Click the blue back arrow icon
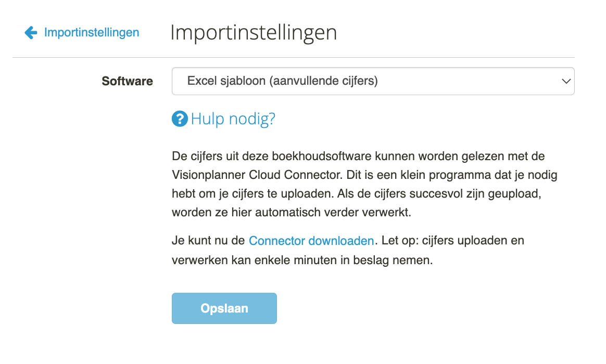This screenshot has height=364, width=606. [x=31, y=32]
